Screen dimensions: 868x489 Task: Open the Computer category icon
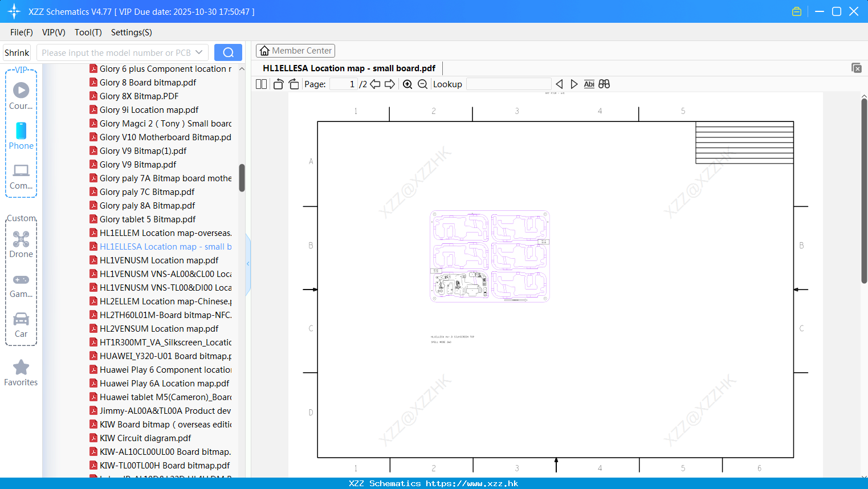point(21,177)
